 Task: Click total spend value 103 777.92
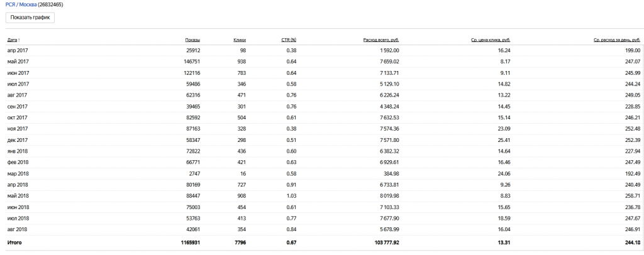pos(384,242)
